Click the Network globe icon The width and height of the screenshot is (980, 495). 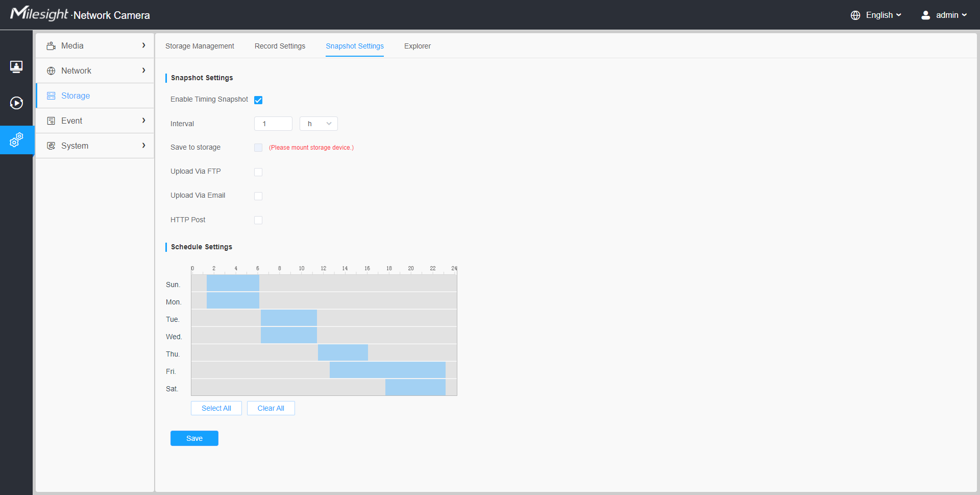point(51,71)
